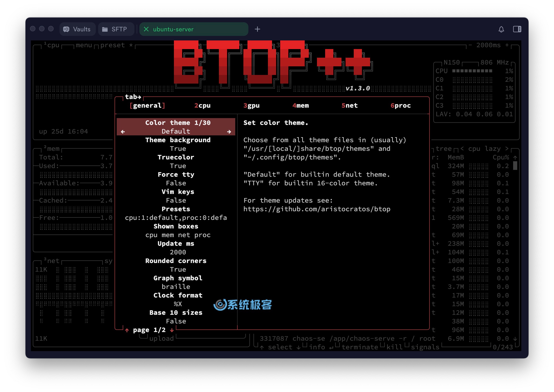Image resolution: width=554 pixels, height=392 pixels.
Task: Click the left arrow for previous color theme
Action: coord(123,131)
